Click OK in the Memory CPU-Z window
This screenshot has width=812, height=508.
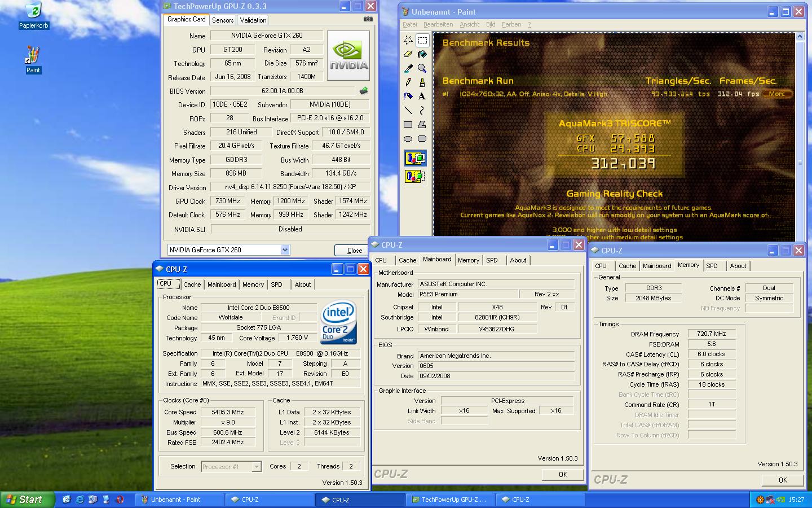pos(783,480)
